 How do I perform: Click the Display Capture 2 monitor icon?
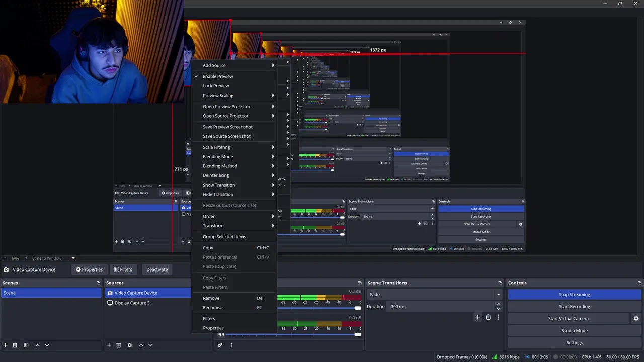point(110,303)
